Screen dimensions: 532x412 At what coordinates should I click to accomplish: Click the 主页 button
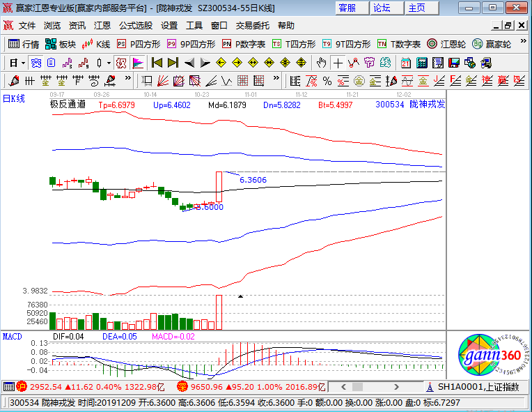422,8
